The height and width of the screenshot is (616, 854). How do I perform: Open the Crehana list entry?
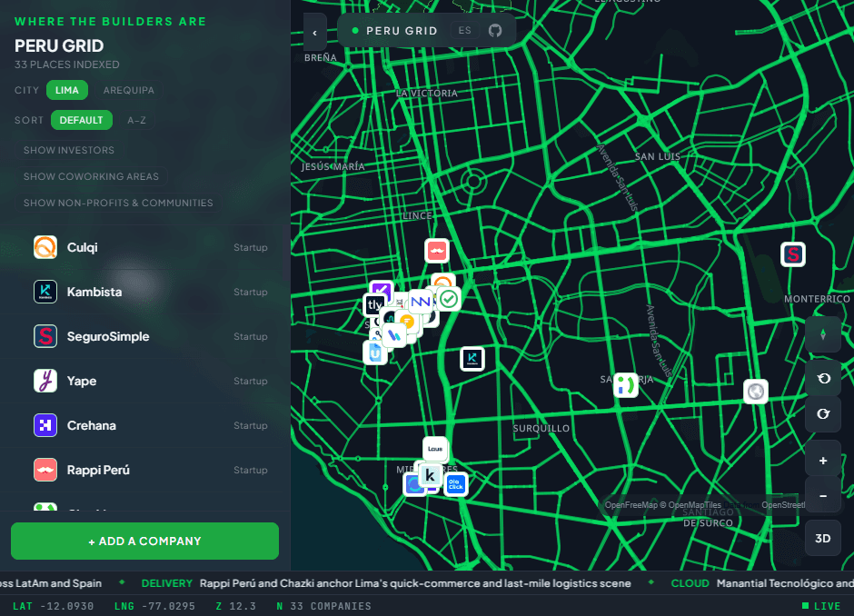(144, 425)
